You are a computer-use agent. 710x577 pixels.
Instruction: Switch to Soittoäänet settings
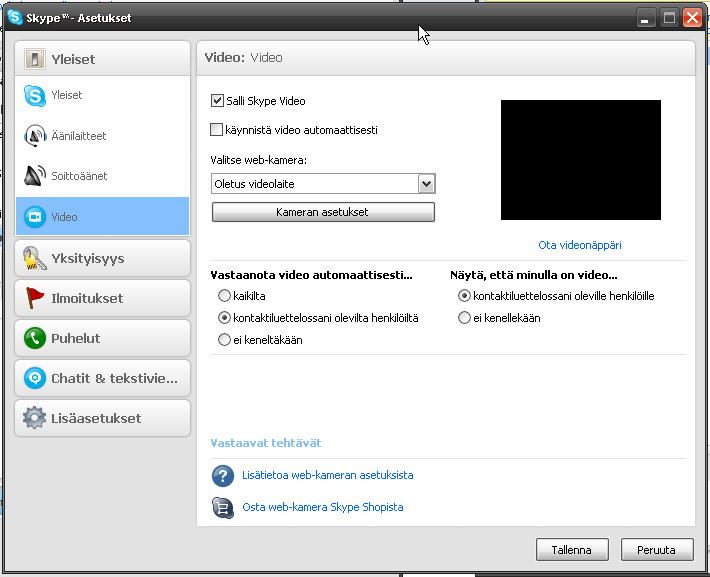click(x=102, y=176)
